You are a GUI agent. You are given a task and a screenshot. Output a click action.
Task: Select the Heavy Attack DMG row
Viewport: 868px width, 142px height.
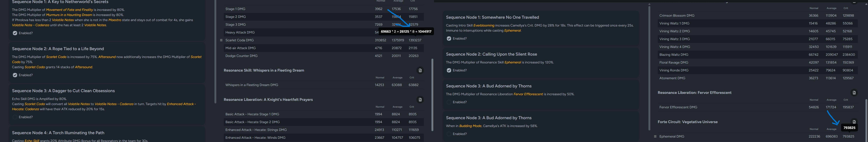(324, 32)
